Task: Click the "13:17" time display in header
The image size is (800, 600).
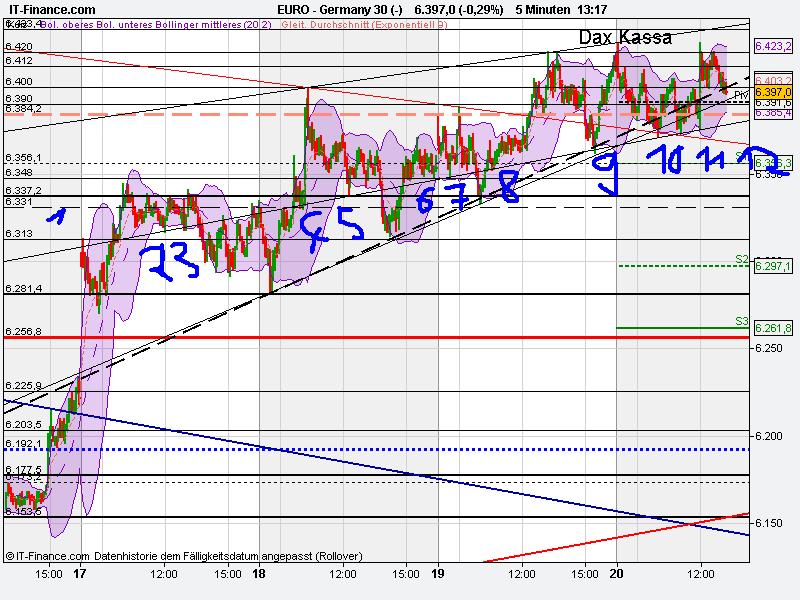Action: pyautogui.click(x=593, y=8)
